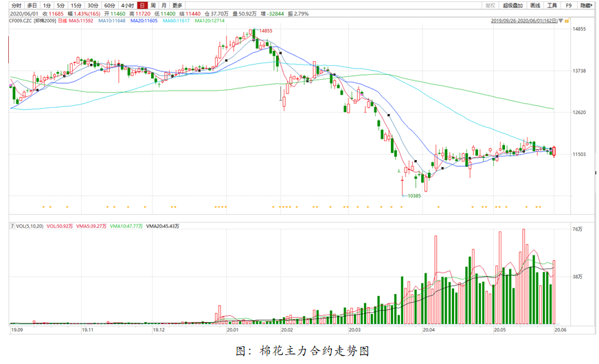Viewport: 599px width, 364px height.
Task: Switch to the 月 monthly tab
Action: [164, 5]
